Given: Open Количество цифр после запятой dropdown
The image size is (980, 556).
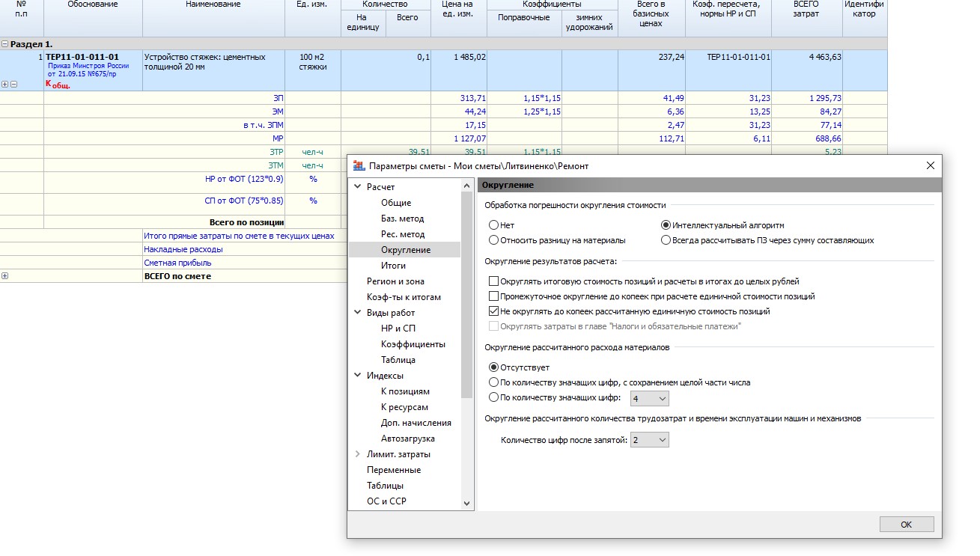Looking at the screenshot, I should pos(650,440).
